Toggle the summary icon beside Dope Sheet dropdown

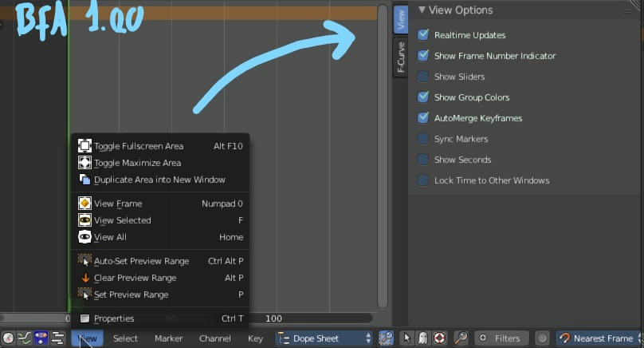pyautogui.click(x=386, y=338)
